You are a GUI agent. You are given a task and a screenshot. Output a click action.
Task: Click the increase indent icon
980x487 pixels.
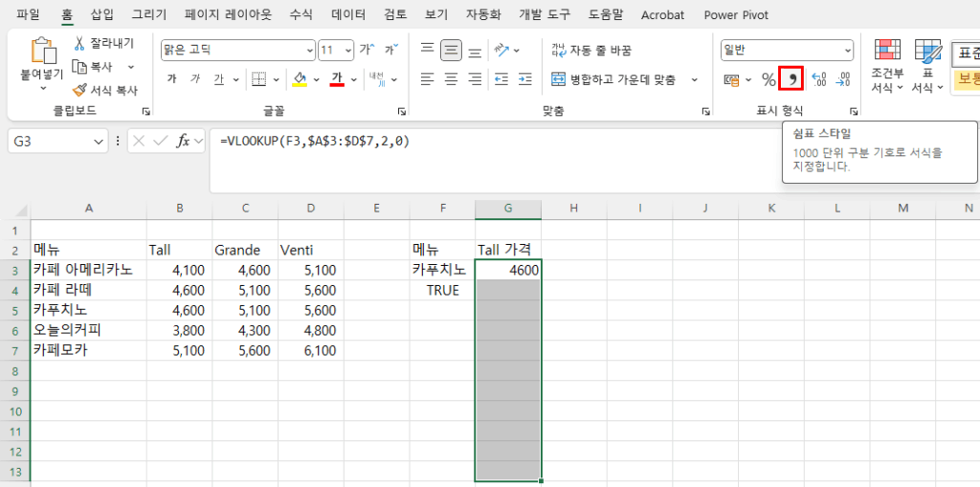(525, 79)
